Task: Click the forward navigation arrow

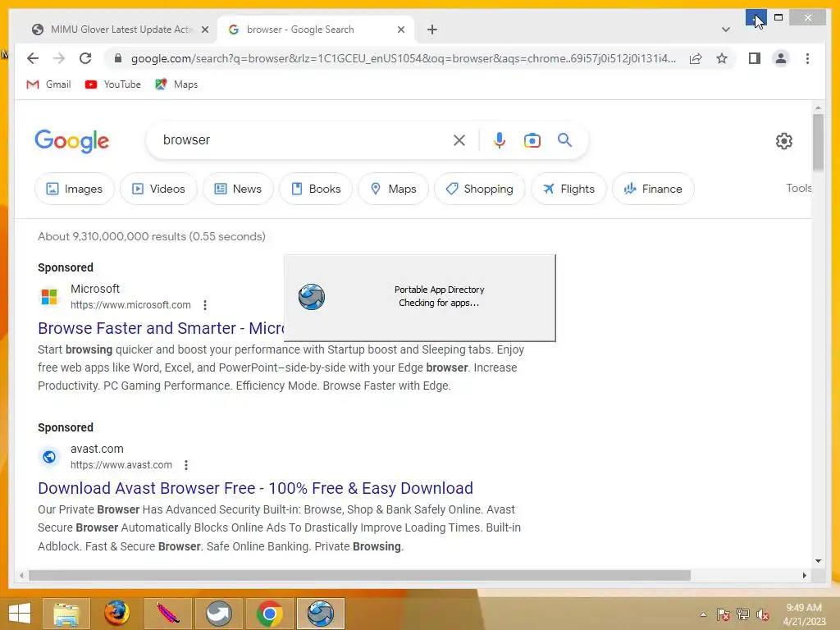Action: point(59,58)
